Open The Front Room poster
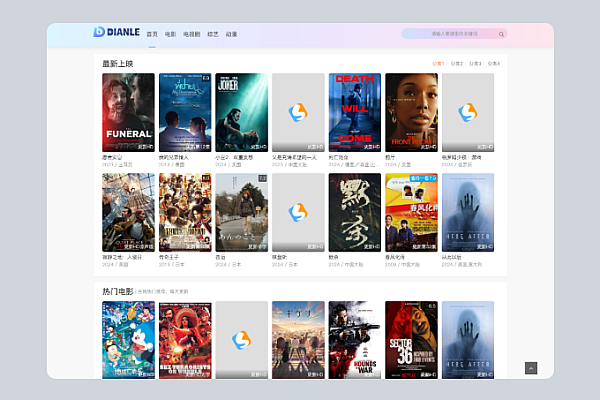The width and height of the screenshot is (600, 400). point(411,113)
